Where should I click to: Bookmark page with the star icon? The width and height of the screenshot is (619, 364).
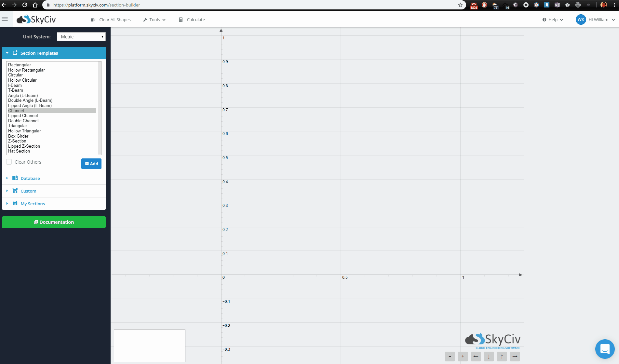tap(460, 5)
